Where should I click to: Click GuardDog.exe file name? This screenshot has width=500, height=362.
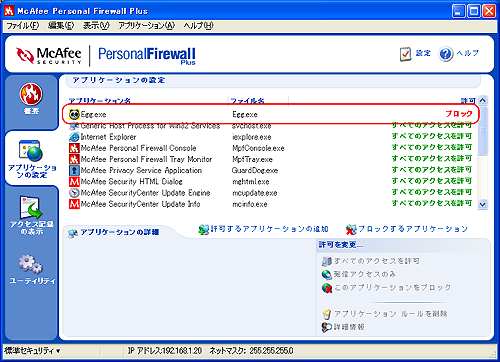255,170
